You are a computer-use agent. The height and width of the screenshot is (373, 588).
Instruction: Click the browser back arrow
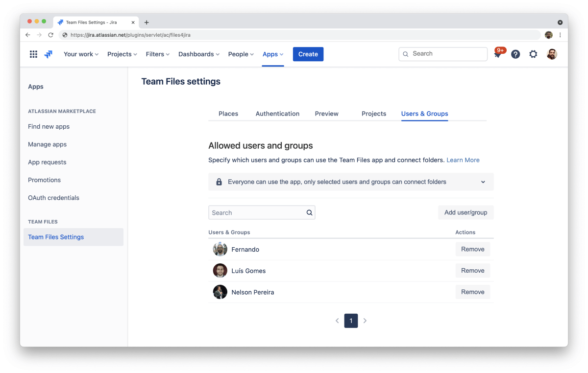[28, 35]
